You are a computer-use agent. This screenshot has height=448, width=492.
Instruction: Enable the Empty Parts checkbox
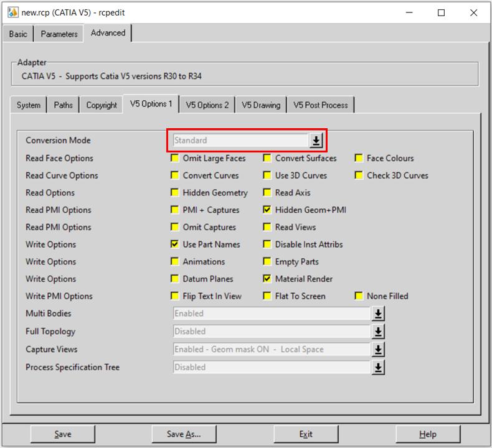[267, 261]
